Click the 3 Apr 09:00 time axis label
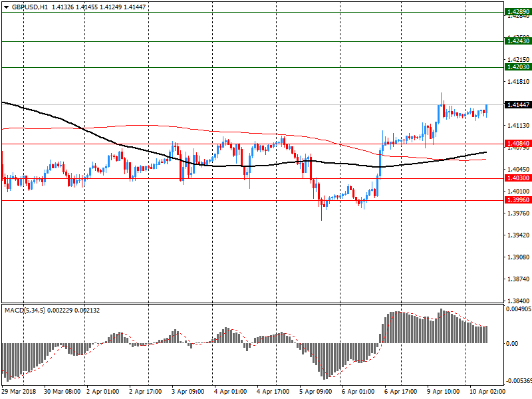532x399 pixels. point(188,392)
